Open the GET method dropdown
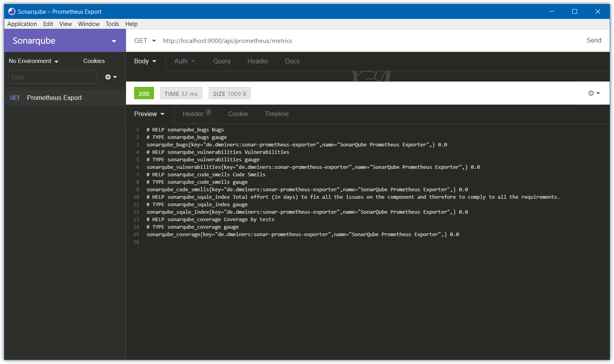614x364 pixels. pos(145,41)
